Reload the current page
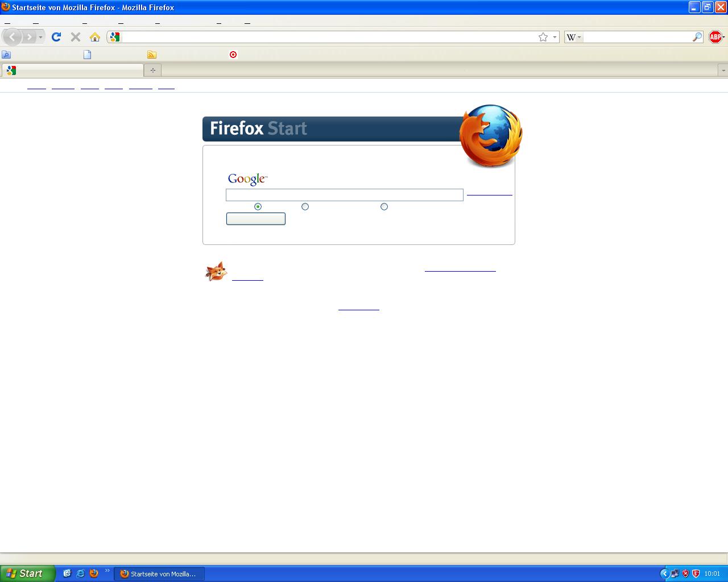The height and width of the screenshot is (582, 728). pyautogui.click(x=56, y=37)
